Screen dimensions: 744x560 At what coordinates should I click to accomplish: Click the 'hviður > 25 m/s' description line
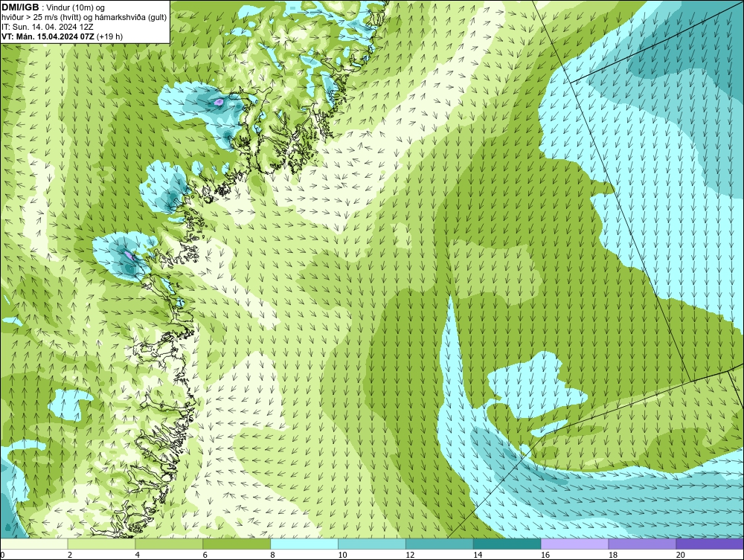85,17
